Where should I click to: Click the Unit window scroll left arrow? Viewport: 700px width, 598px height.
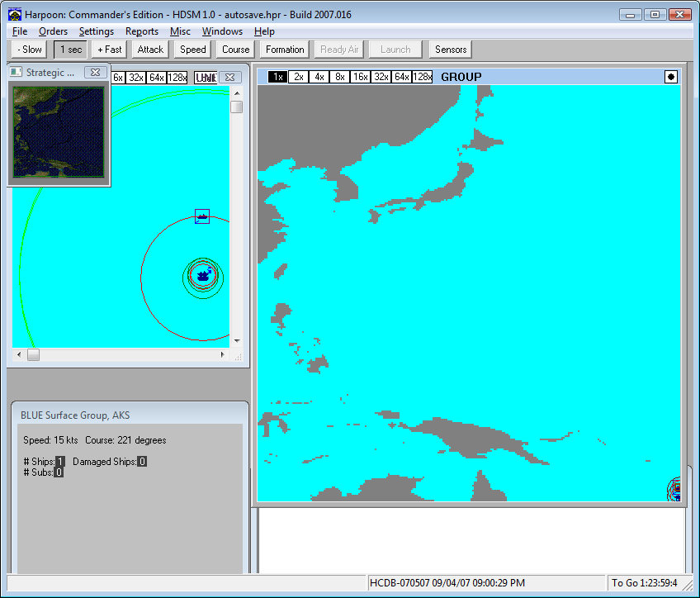pos(19,354)
